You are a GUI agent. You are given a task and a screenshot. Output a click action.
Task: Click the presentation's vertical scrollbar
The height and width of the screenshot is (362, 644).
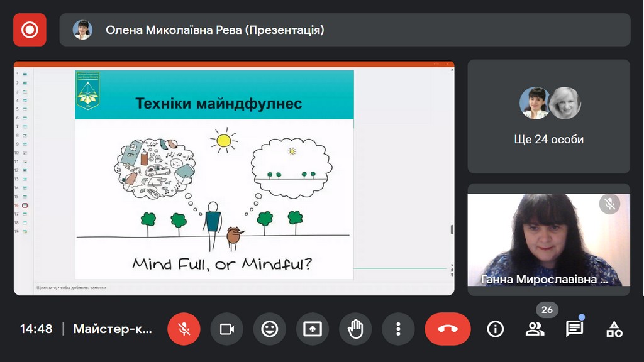pos(451,230)
